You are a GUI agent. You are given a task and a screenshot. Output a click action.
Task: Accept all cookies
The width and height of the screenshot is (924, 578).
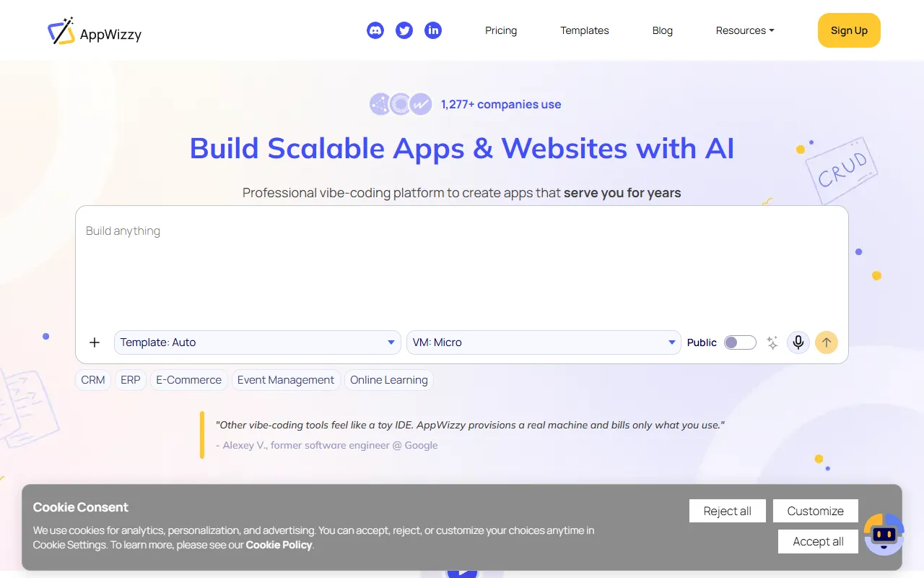pos(819,542)
